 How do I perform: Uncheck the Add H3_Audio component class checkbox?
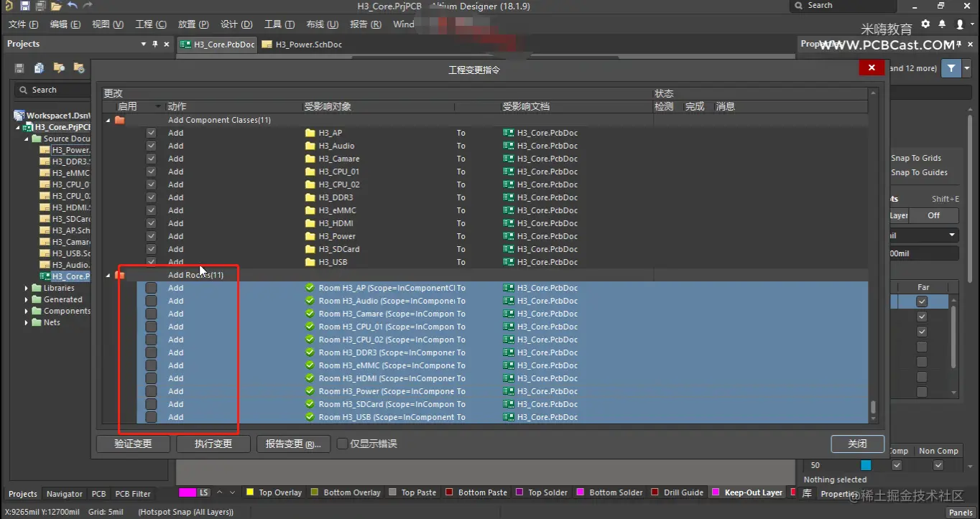(151, 146)
